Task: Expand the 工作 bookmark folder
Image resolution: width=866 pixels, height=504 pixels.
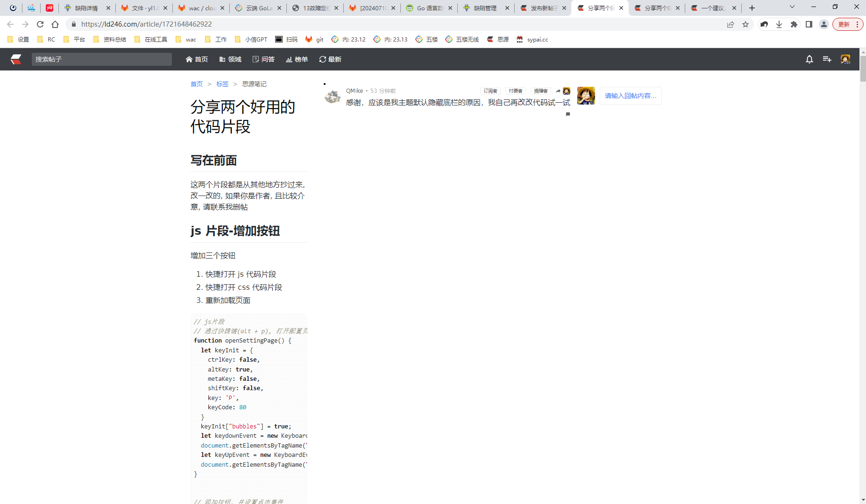Action: click(216, 40)
